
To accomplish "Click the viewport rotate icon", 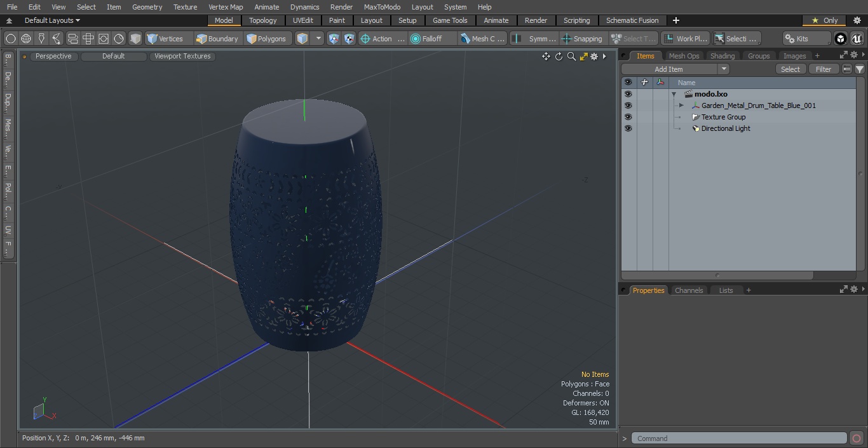I will [559, 57].
